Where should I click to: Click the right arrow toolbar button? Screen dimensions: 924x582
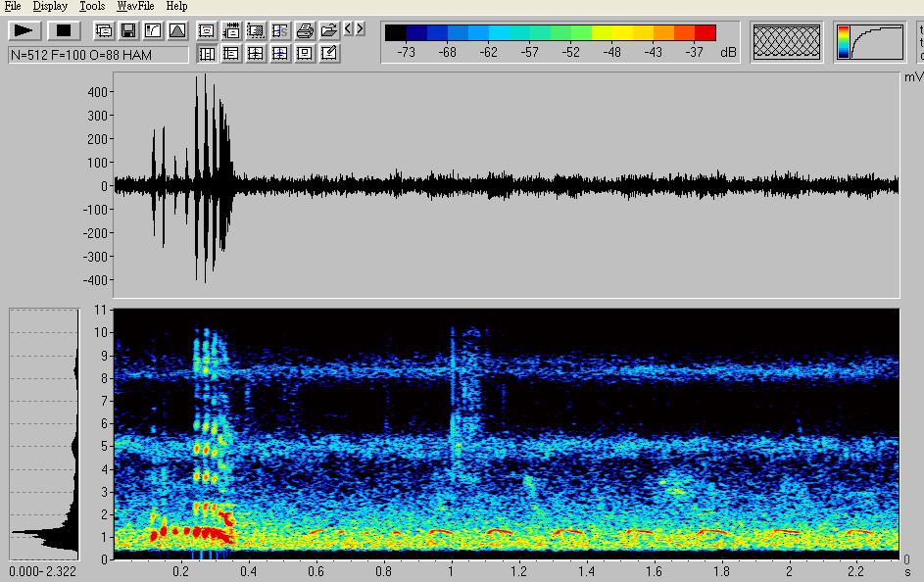(x=361, y=28)
